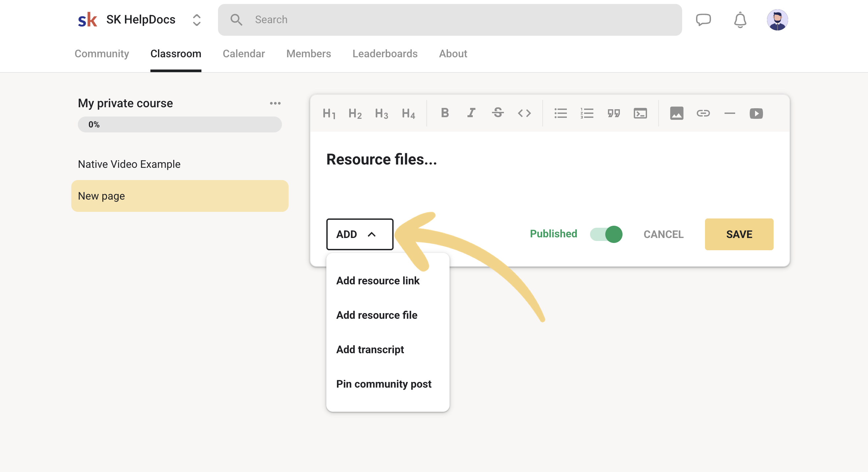The image size is (868, 472).
Task: Click CANCEL to discard changes
Action: (663, 234)
